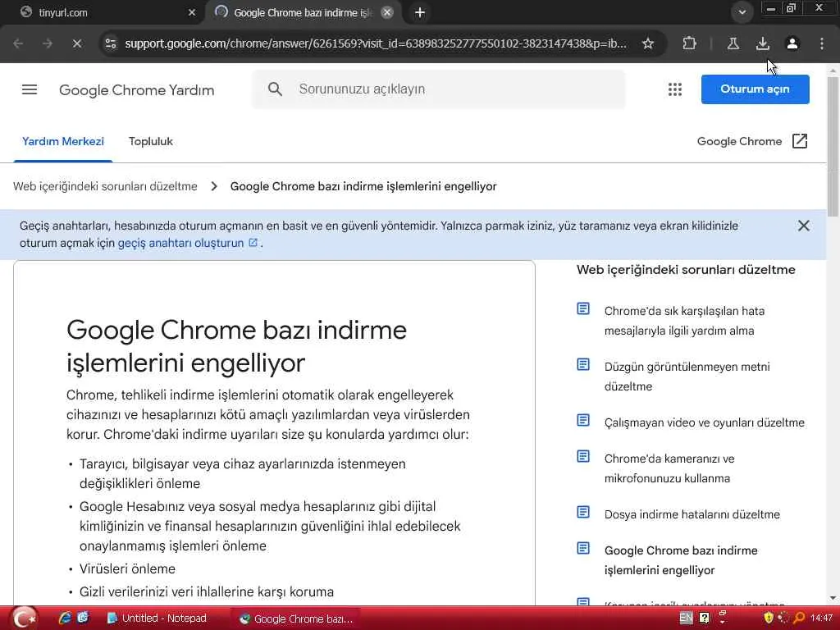Click the page heading Google Chrome bazı indirme
Viewport: 840px width, 630px height.
[x=236, y=346]
